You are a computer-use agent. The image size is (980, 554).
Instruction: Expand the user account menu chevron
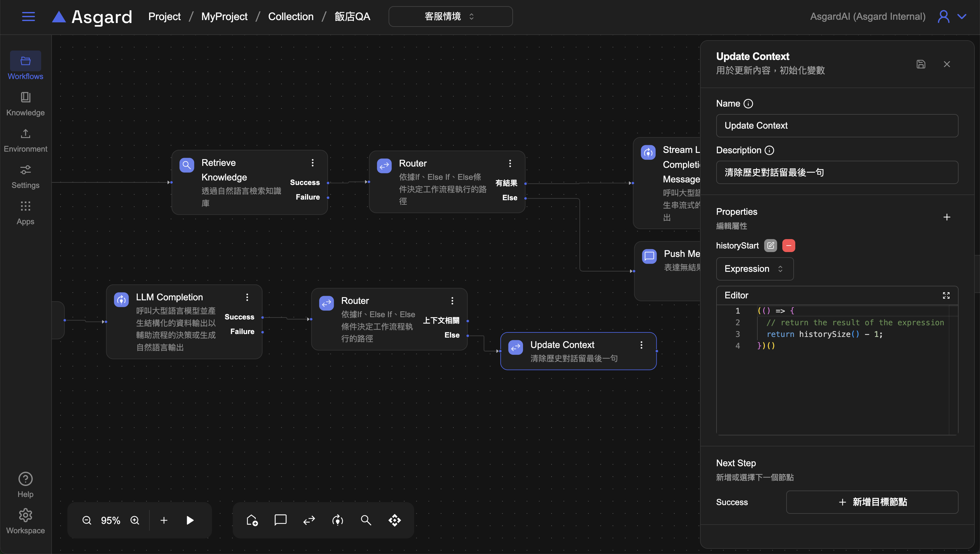962,17
